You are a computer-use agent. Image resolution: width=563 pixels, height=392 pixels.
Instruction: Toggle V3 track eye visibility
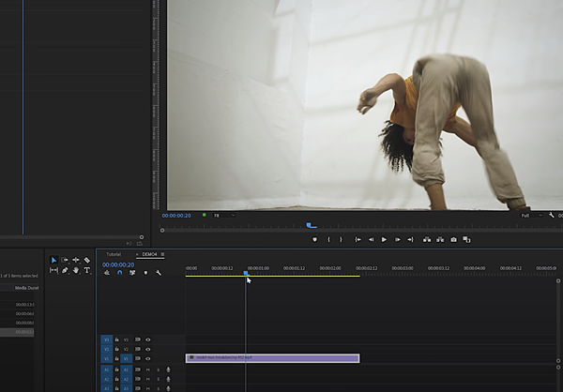click(x=147, y=339)
